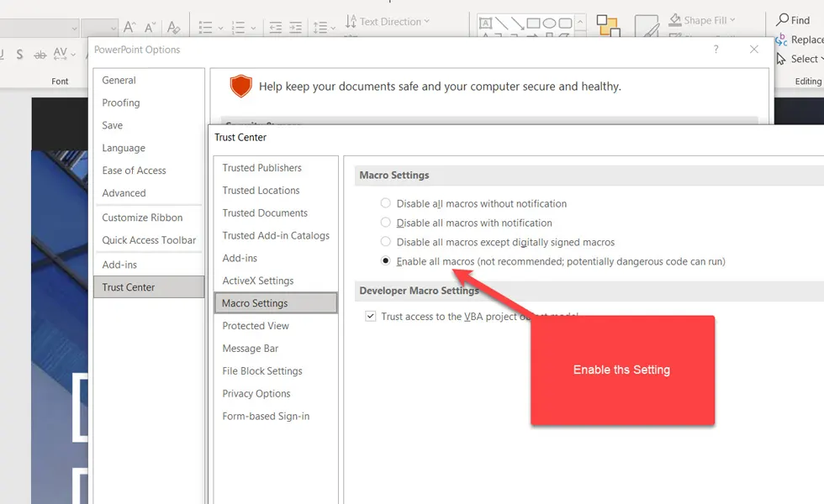Clear all formatting with the eraser icon
The width and height of the screenshot is (824, 504).
pyautogui.click(x=173, y=27)
